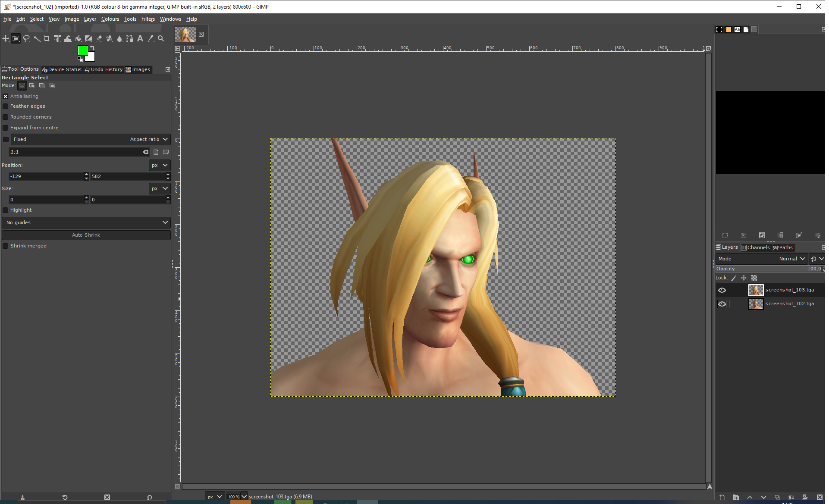Open the zoom percentage dropdown
The height and width of the screenshot is (504, 829).
point(244,497)
